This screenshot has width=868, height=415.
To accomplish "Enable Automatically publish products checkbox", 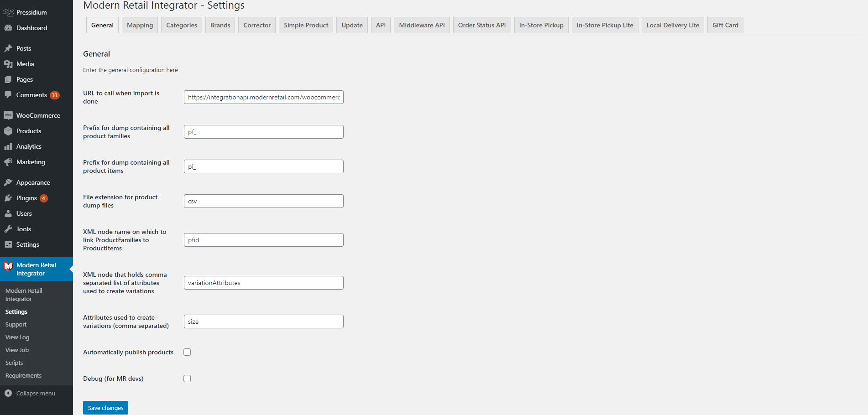I will [187, 352].
